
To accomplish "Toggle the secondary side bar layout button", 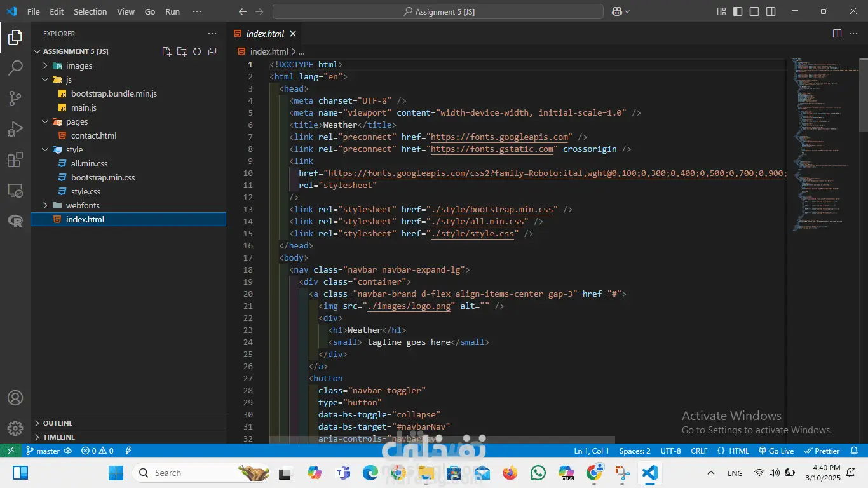I will [x=771, y=11].
